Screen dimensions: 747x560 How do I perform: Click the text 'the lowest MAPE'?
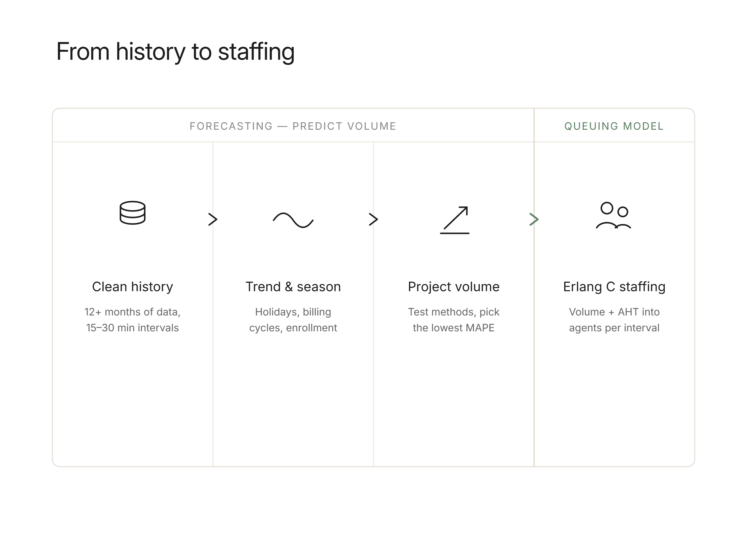point(453,328)
